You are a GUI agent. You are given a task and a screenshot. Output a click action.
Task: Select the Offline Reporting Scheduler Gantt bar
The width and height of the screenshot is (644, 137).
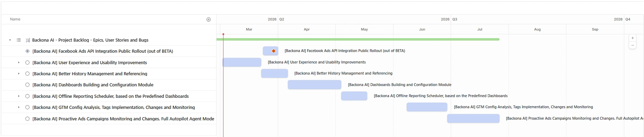[354, 96]
